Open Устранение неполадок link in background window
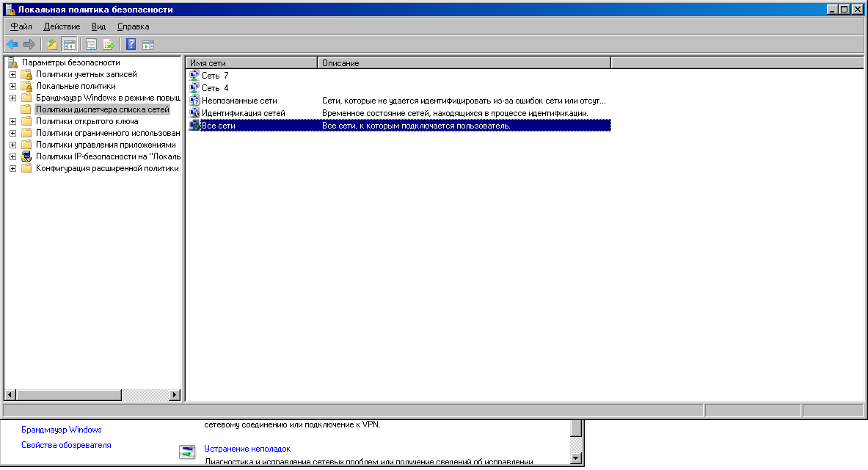The height and width of the screenshot is (470, 868). click(247, 449)
